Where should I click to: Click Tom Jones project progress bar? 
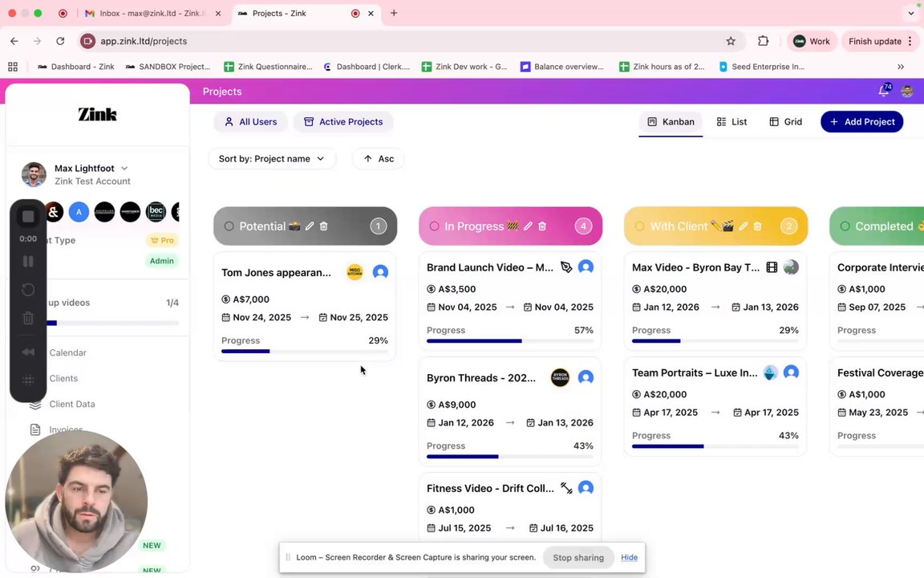[304, 351]
